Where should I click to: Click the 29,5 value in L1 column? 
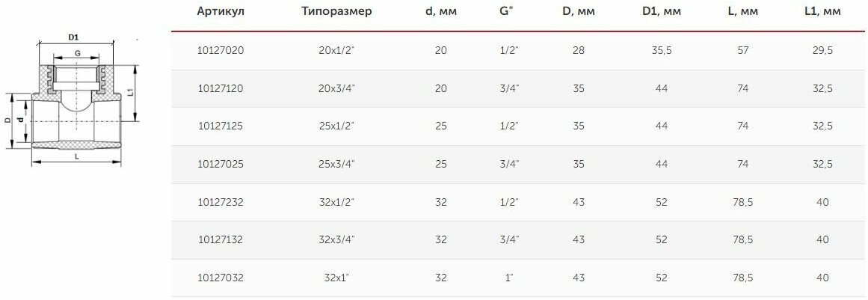click(x=822, y=50)
